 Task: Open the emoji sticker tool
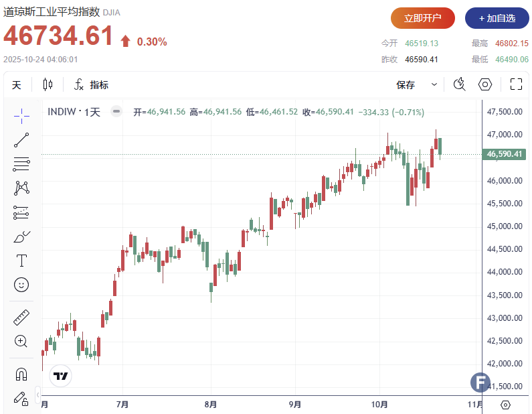pyautogui.click(x=21, y=285)
